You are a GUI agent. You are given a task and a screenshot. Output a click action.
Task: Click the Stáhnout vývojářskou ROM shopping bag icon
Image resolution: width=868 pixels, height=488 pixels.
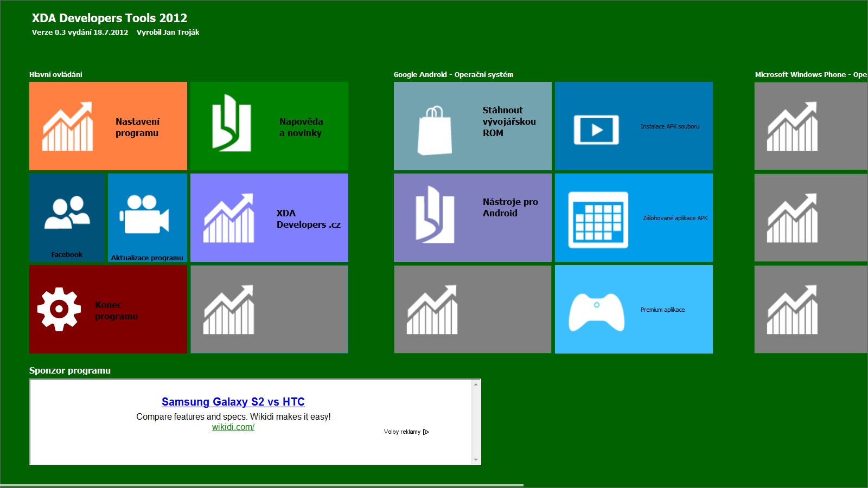[x=435, y=130]
